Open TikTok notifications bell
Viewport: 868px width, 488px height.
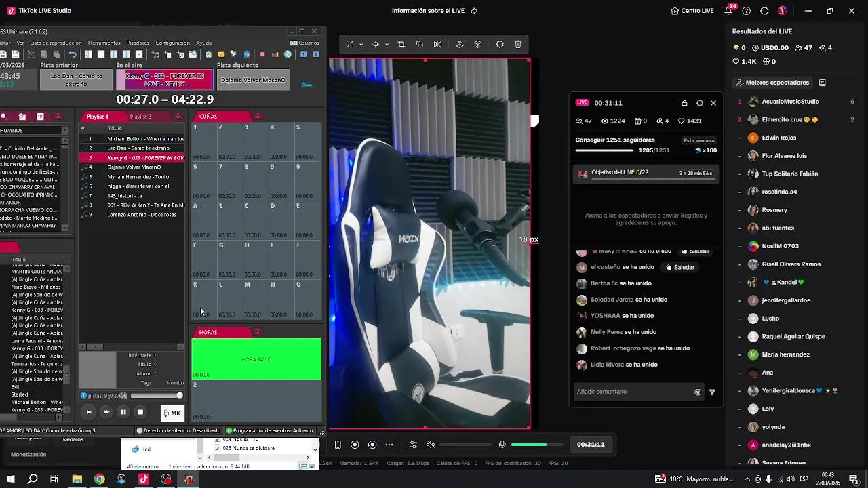[728, 11]
